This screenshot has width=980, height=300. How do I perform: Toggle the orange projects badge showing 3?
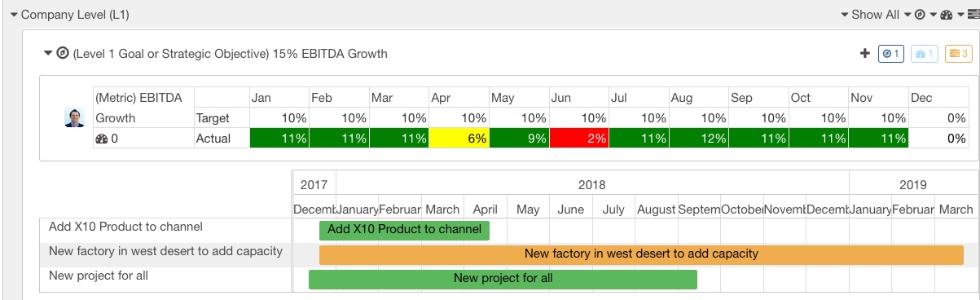click(x=958, y=54)
